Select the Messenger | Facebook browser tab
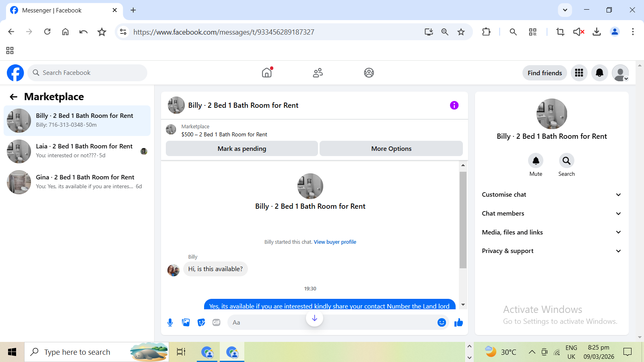Image resolution: width=644 pixels, height=362 pixels. 64,10
